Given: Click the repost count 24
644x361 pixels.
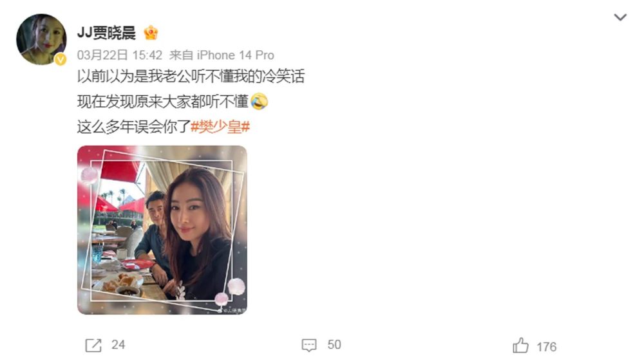Looking at the screenshot, I should [x=118, y=345].
